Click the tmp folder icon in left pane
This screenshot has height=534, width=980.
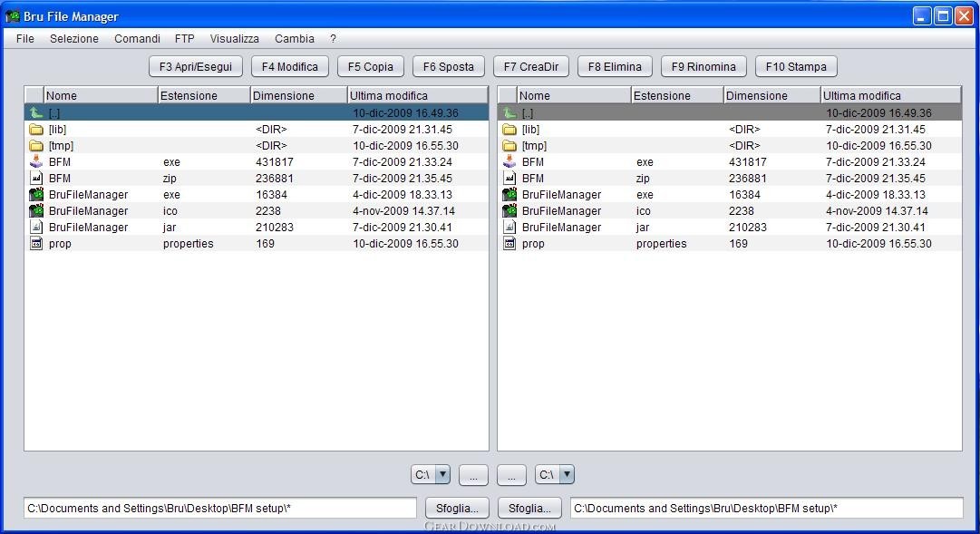36,146
